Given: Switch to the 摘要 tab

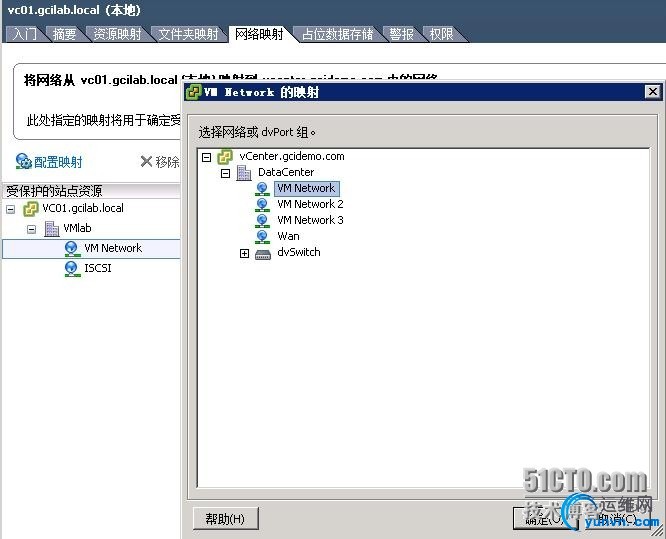Looking at the screenshot, I should (x=64, y=34).
